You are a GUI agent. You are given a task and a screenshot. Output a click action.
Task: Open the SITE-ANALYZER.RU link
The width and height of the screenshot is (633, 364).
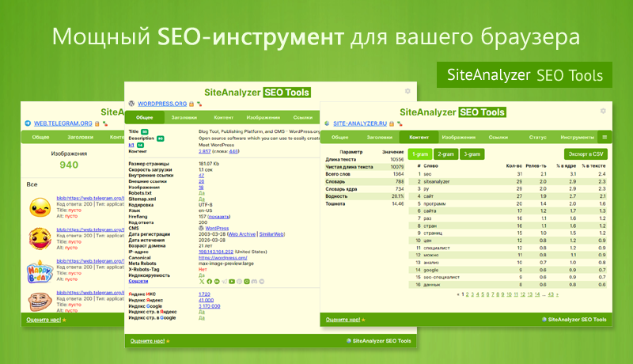360,123
